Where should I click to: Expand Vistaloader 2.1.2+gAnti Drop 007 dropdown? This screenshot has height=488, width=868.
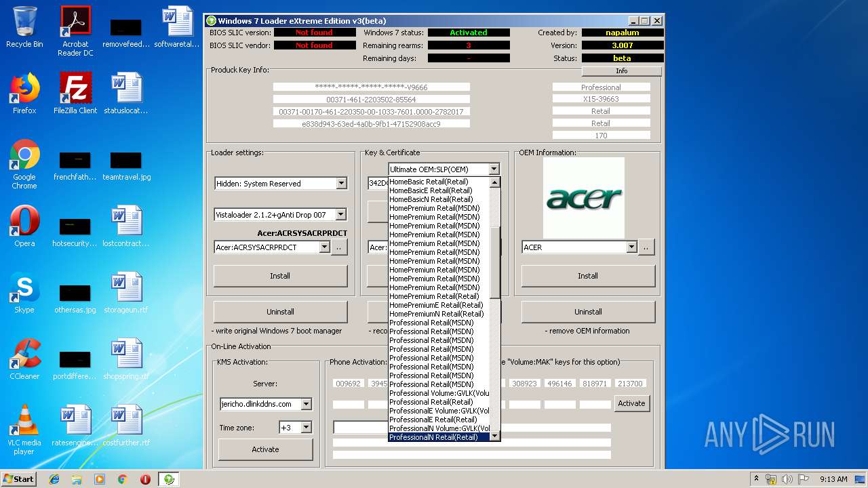pos(341,215)
